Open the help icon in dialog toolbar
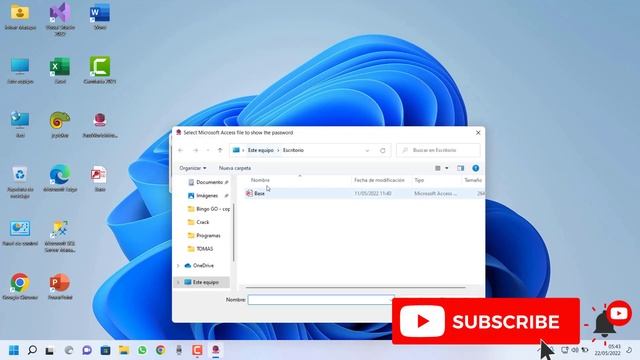Screen dimensions: 640x360 pyautogui.click(x=476, y=168)
